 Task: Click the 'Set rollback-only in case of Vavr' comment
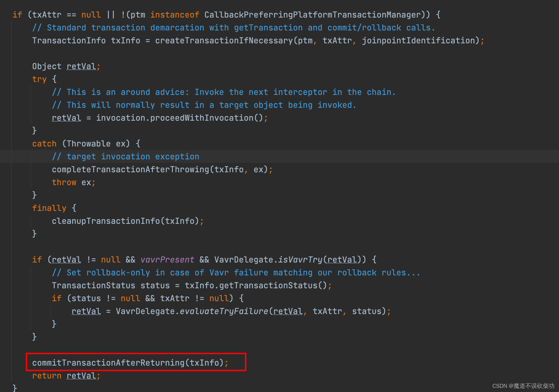[x=236, y=272]
